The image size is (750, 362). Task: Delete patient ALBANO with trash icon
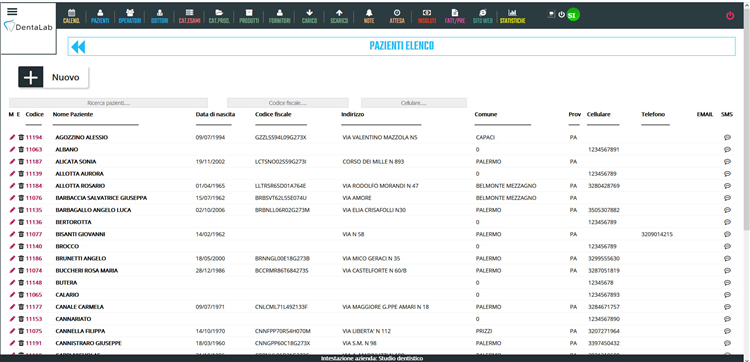pyautogui.click(x=21, y=150)
